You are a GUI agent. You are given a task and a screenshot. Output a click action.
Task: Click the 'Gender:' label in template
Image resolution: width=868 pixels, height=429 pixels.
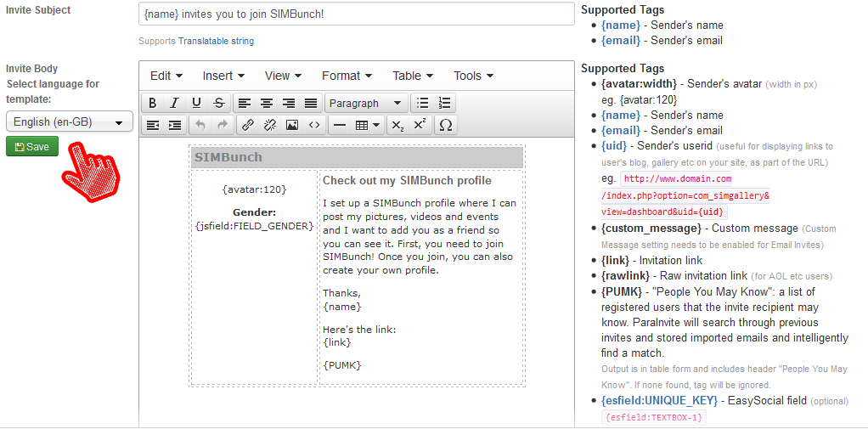tap(254, 212)
